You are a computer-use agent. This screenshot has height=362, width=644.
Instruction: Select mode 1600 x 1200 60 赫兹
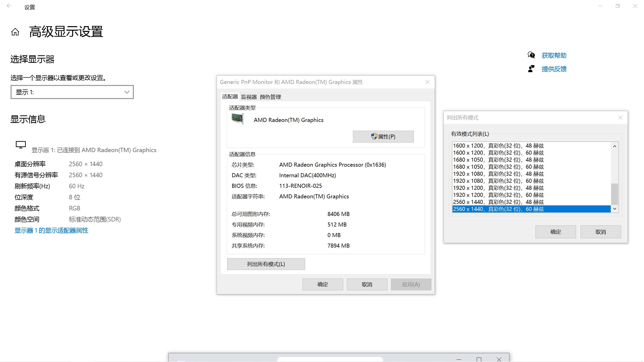pos(532,153)
